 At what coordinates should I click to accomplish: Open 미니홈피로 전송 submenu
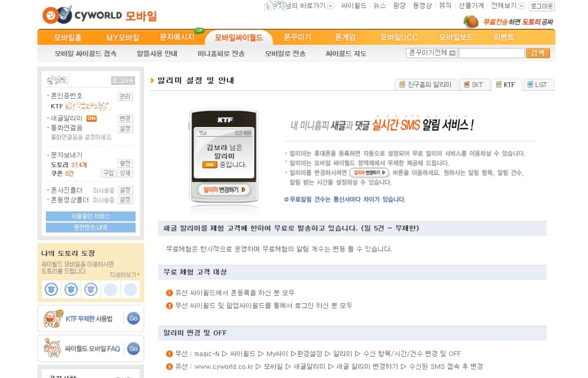point(221,53)
